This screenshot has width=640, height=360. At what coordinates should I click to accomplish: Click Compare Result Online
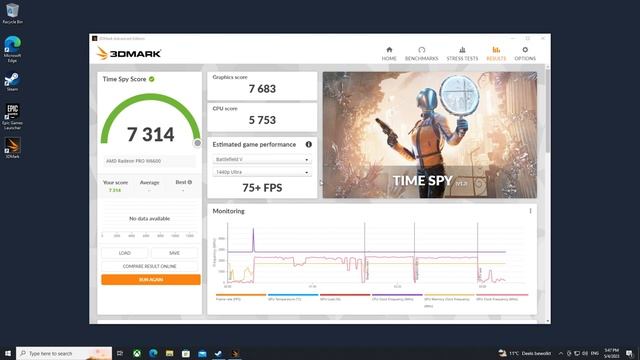[x=150, y=266]
